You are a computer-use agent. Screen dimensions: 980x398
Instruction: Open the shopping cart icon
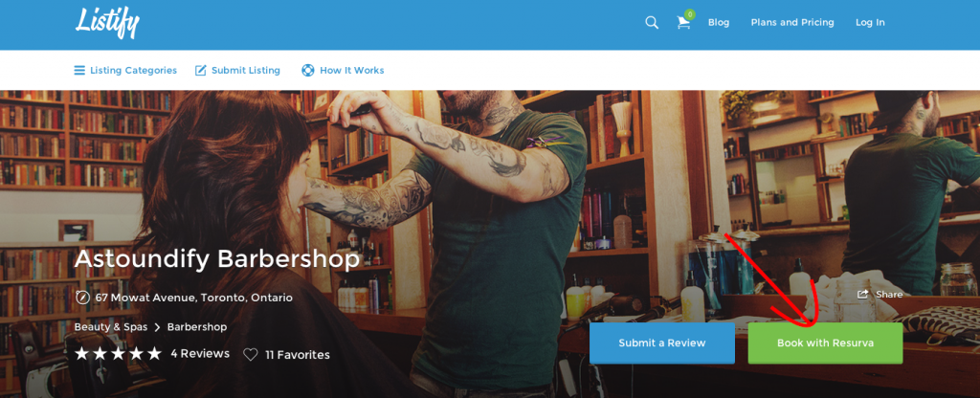click(x=683, y=23)
